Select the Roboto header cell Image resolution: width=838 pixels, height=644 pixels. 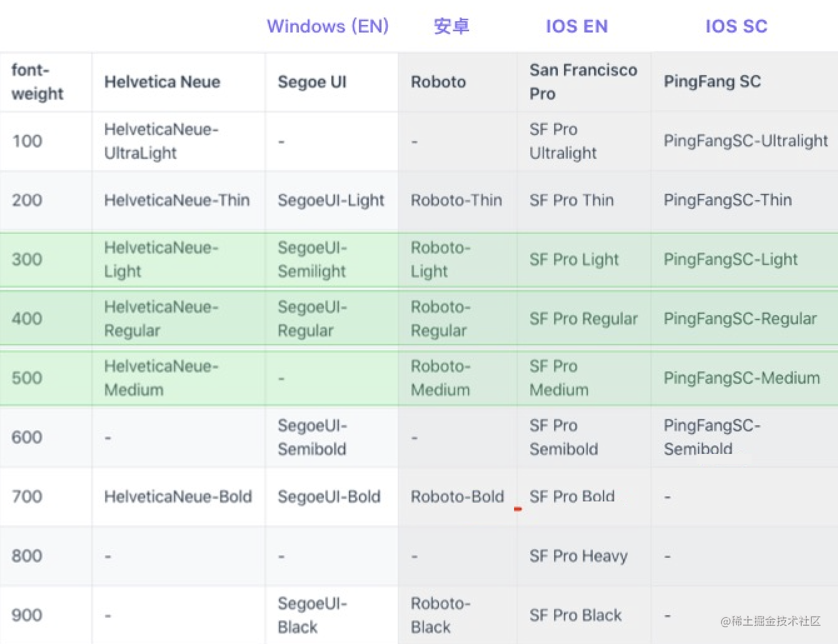click(458, 82)
